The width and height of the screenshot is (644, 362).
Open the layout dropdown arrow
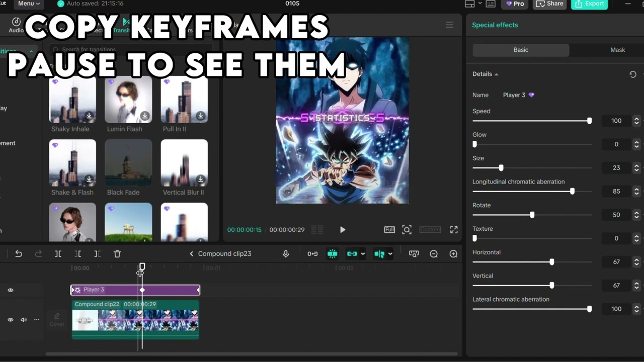pos(480,4)
